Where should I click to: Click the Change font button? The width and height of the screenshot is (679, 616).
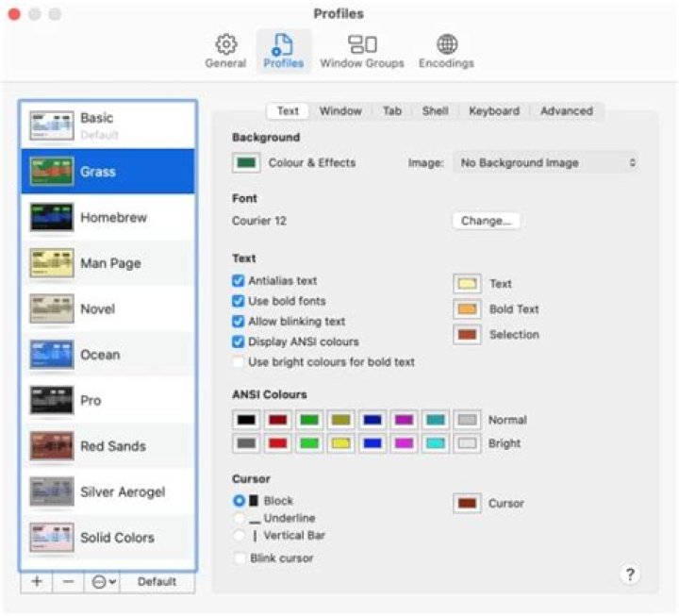[486, 221]
